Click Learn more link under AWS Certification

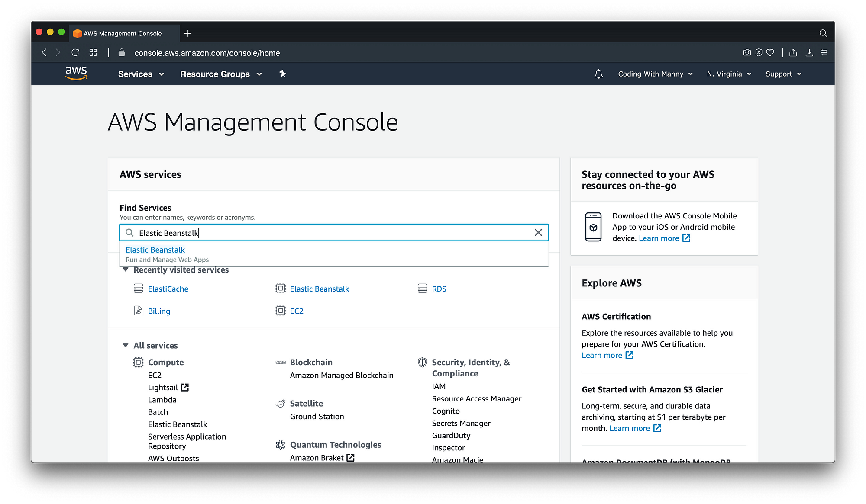click(x=601, y=355)
